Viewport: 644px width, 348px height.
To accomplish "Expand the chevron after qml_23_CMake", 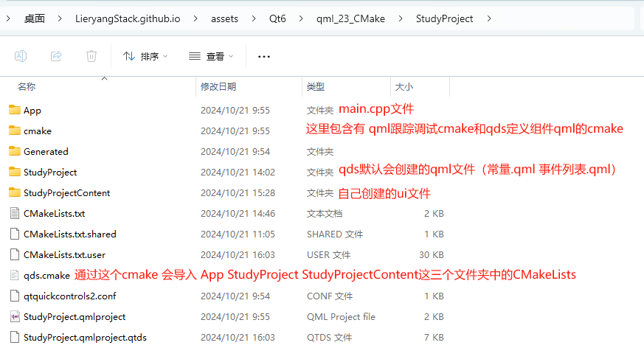I will 401,18.
